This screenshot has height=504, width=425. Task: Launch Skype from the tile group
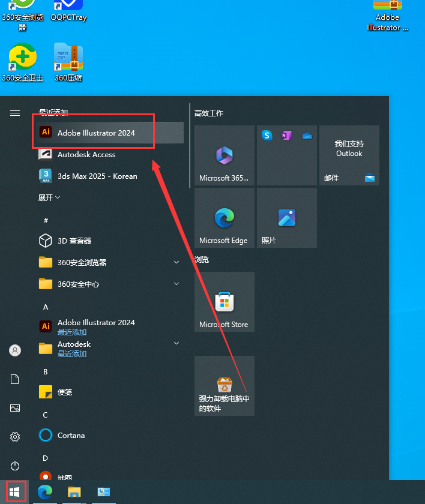click(x=267, y=136)
